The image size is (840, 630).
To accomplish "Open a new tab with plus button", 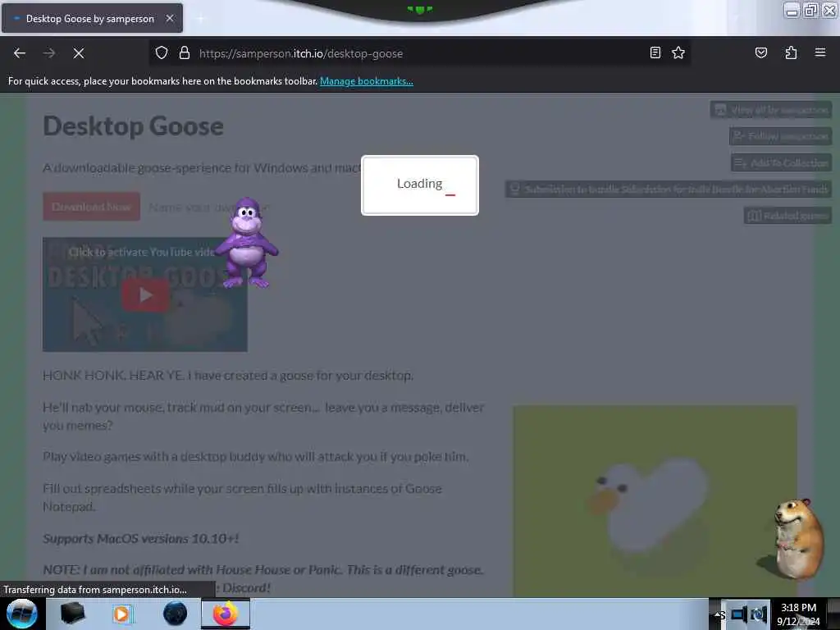I will (x=200, y=19).
